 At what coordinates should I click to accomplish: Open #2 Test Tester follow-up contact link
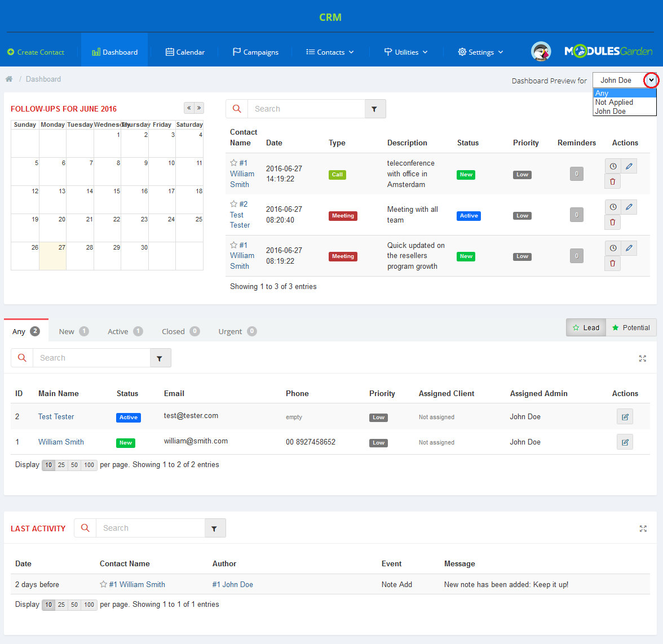(241, 215)
